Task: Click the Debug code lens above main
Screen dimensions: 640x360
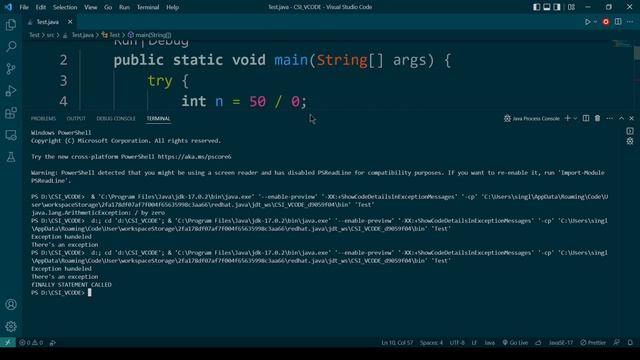Action: (168, 42)
